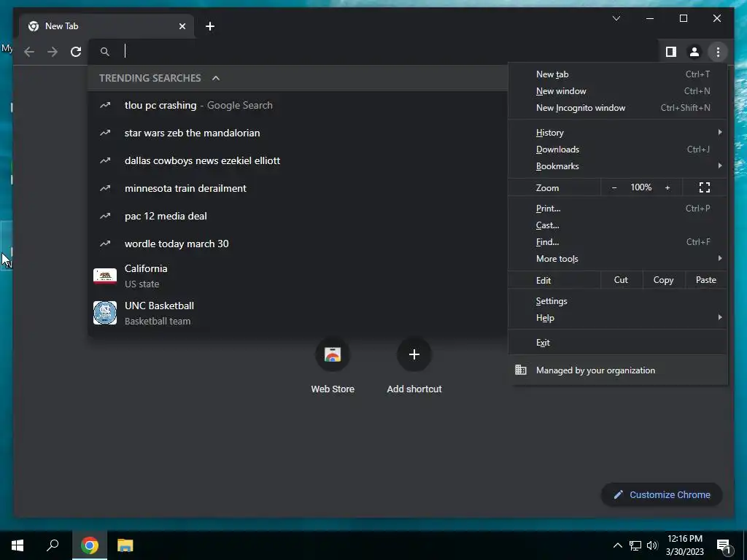Close the New Tab tab
This screenshot has width=747, height=560.
click(182, 26)
